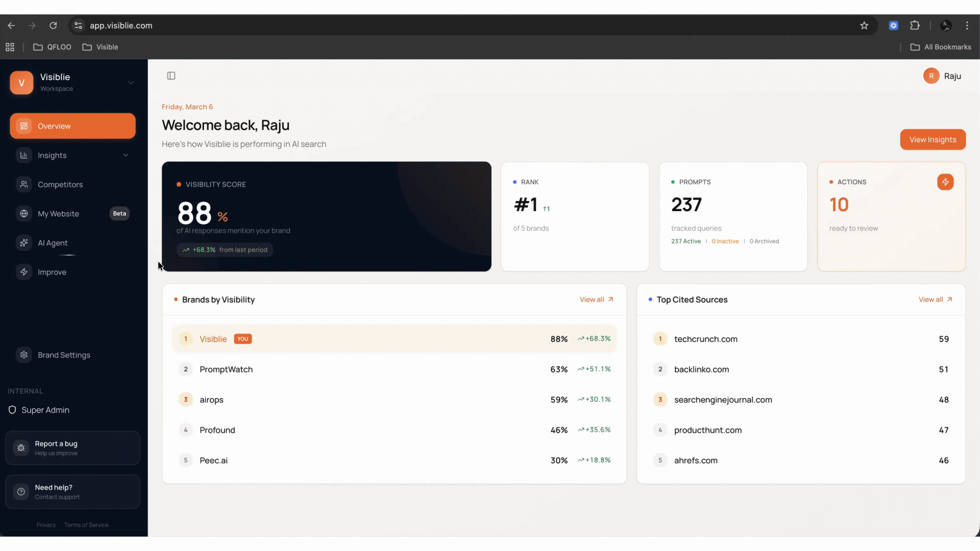980x551 pixels.
Task: Click the Competitors people icon
Action: point(24,184)
